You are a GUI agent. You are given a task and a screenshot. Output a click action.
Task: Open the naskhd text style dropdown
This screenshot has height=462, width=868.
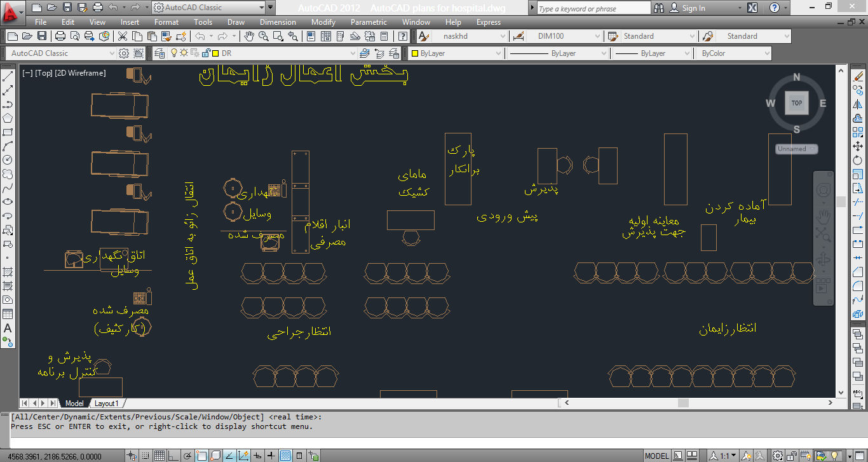[469, 36]
